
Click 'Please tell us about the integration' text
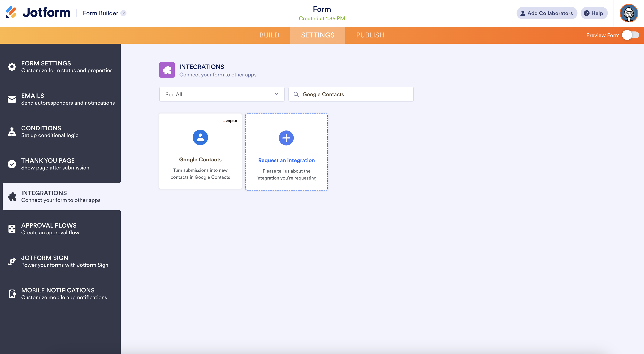click(x=286, y=174)
